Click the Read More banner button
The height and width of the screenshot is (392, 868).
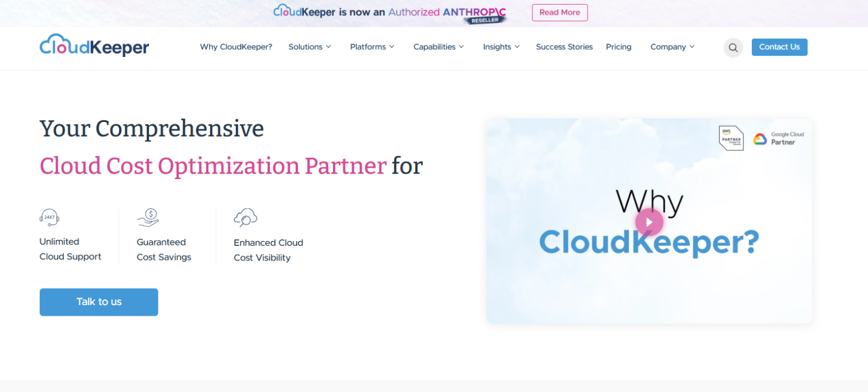(x=560, y=12)
